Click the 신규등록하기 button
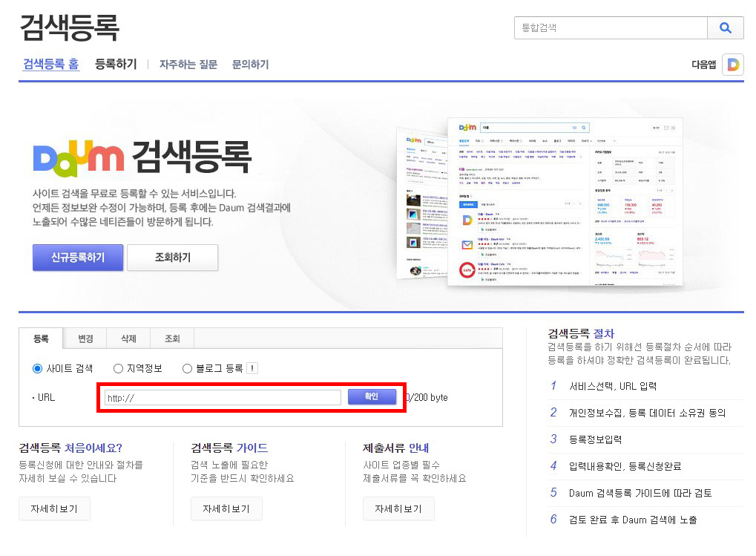Image resolution: width=756 pixels, height=556 pixels. coord(78,258)
